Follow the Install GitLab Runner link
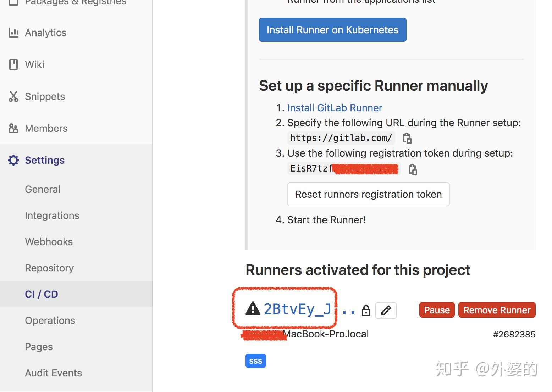This screenshot has height=392, width=552. pyautogui.click(x=335, y=108)
